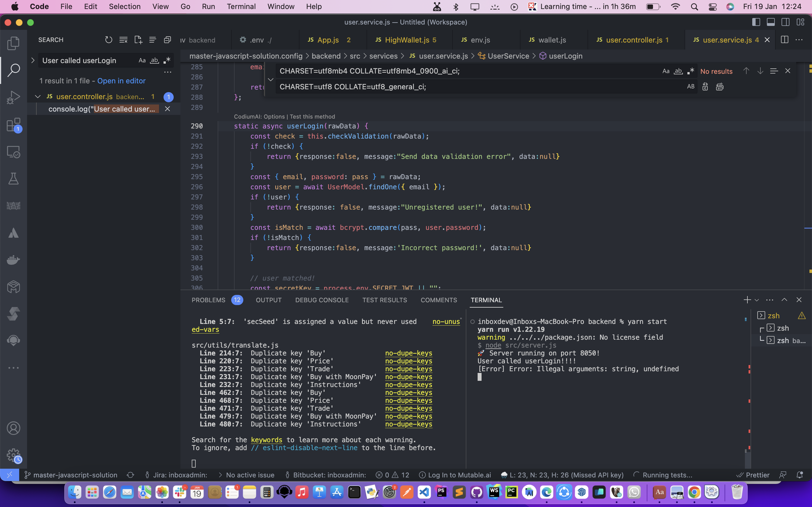Open the Docker sidebar icon
Screen dimensions: 812x507
[x=14, y=260]
